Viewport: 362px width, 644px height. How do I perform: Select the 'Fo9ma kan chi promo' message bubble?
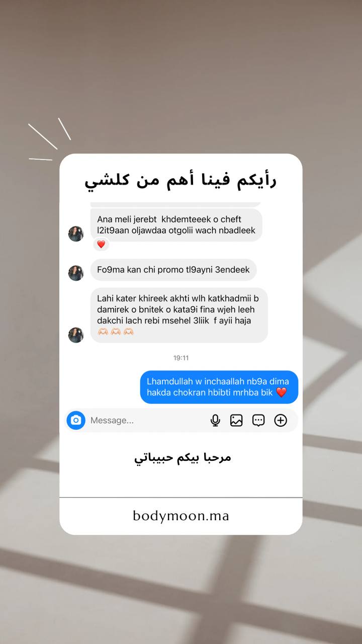173,270
